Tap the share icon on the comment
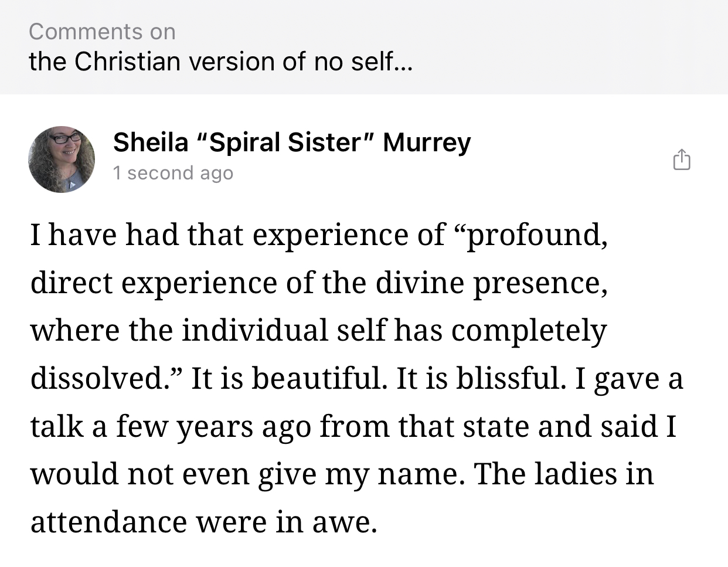Screen dimensions: 728x567 tap(682, 159)
